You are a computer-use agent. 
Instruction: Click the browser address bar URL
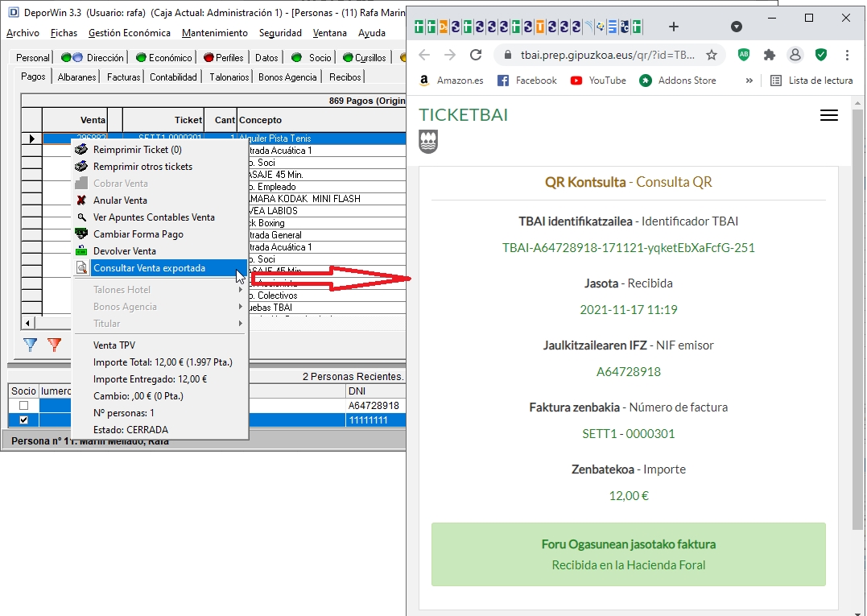pyautogui.click(x=607, y=55)
